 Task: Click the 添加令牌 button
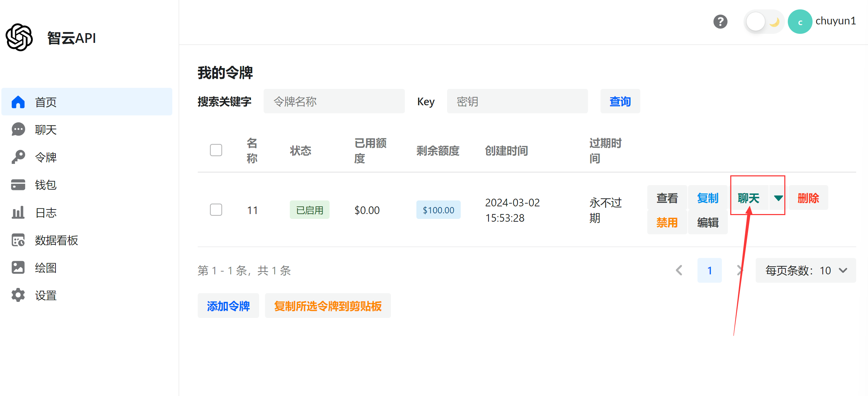[228, 306]
